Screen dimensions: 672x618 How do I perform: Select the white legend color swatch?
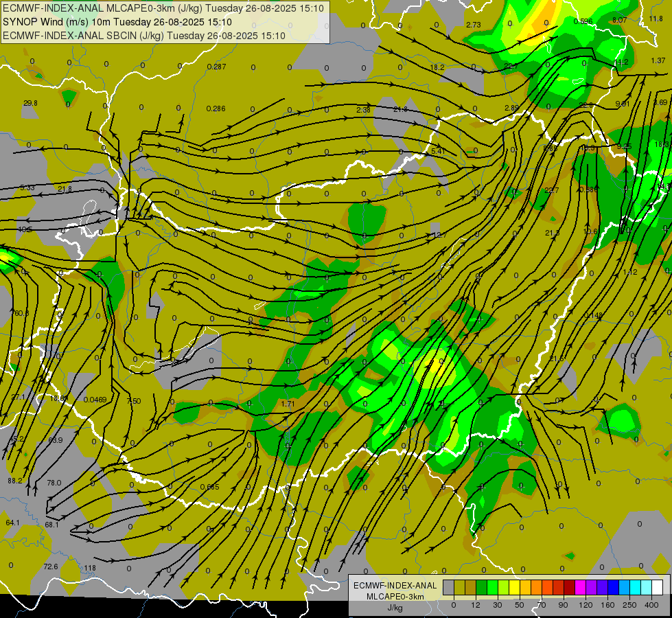pyautogui.click(x=657, y=587)
